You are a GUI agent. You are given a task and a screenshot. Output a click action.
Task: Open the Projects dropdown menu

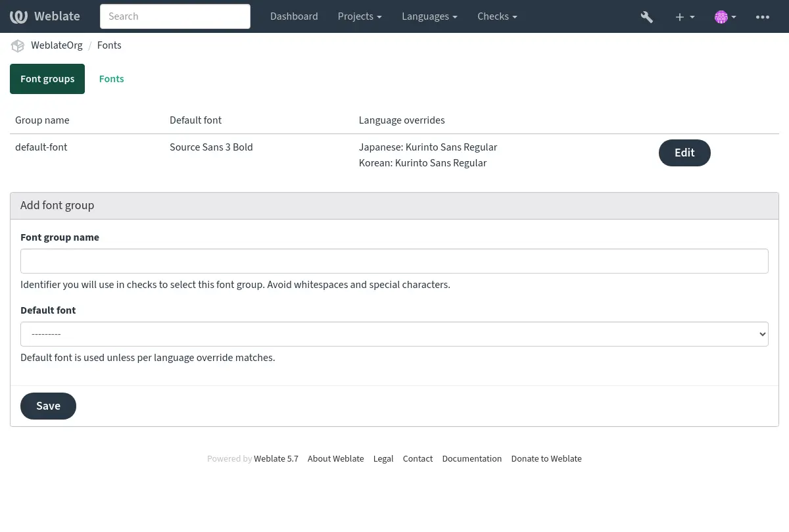[x=360, y=16]
